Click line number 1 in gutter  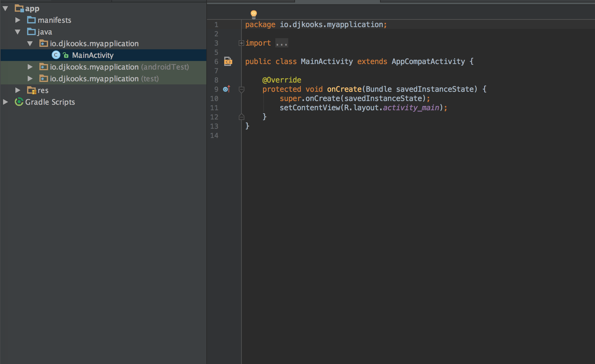(217, 25)
